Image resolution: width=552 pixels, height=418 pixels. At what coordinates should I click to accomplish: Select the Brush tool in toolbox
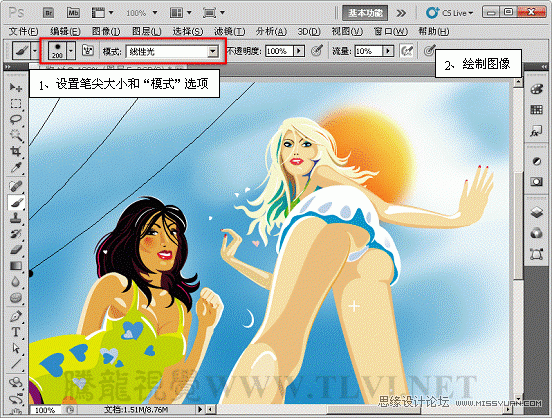[x=16, y=202]
